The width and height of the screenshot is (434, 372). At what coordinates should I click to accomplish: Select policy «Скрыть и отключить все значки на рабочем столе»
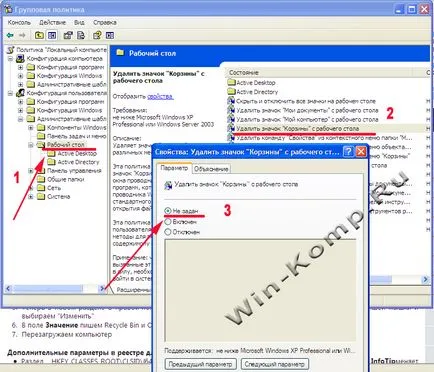306,101
